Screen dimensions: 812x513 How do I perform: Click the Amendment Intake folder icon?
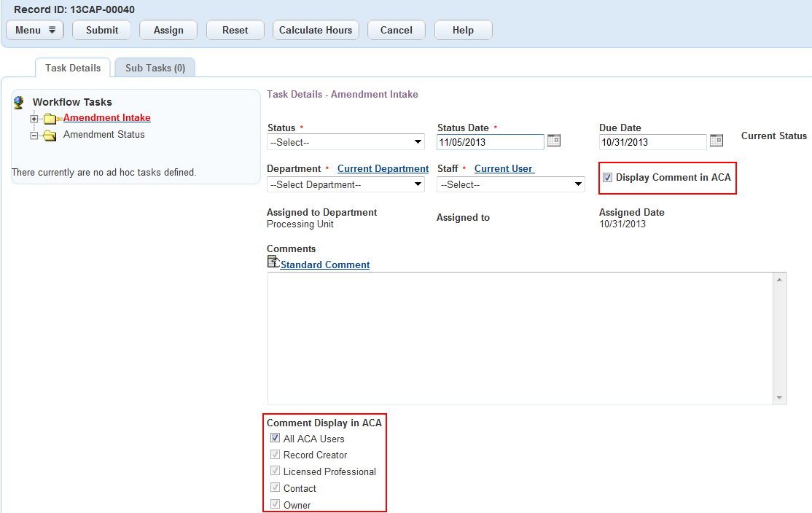click(51, 119)
